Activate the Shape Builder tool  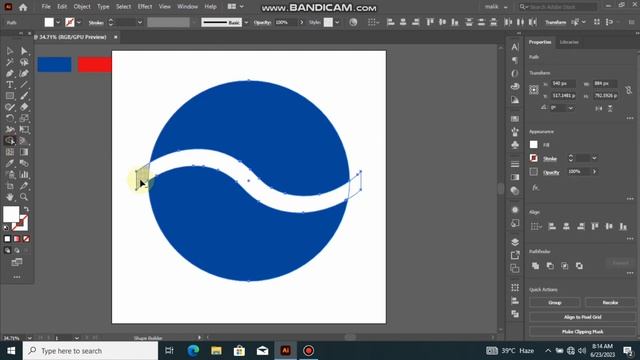coord(10,141)
